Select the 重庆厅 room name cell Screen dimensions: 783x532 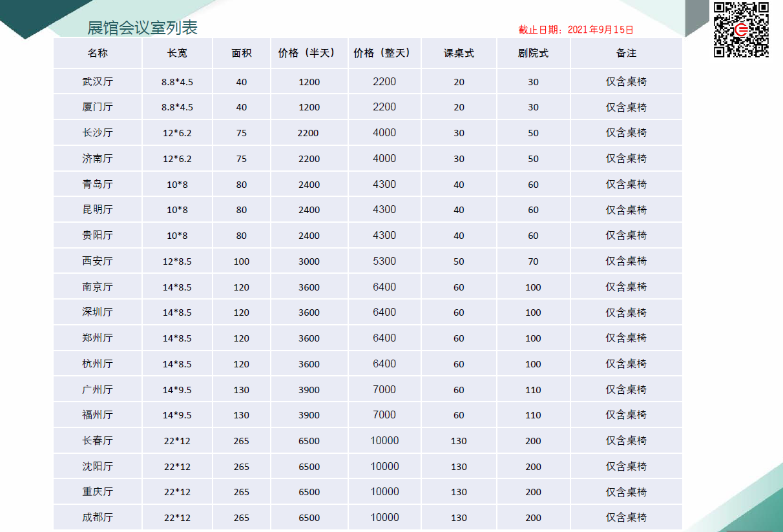tap(98, 492)
